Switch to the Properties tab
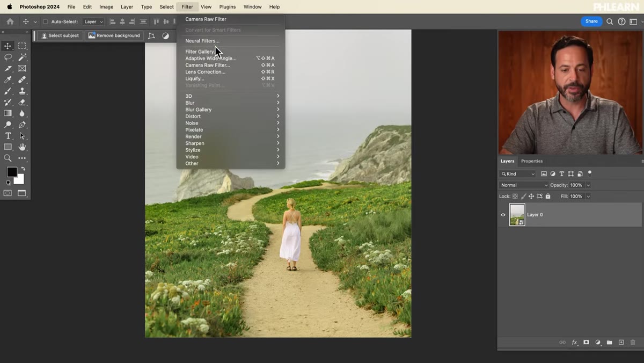 click(x=532, y=161)
